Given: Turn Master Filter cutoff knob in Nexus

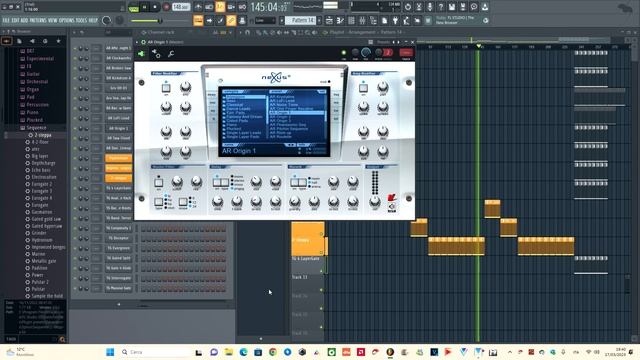Looking at the screenshot, I should [x=177, y=181].
